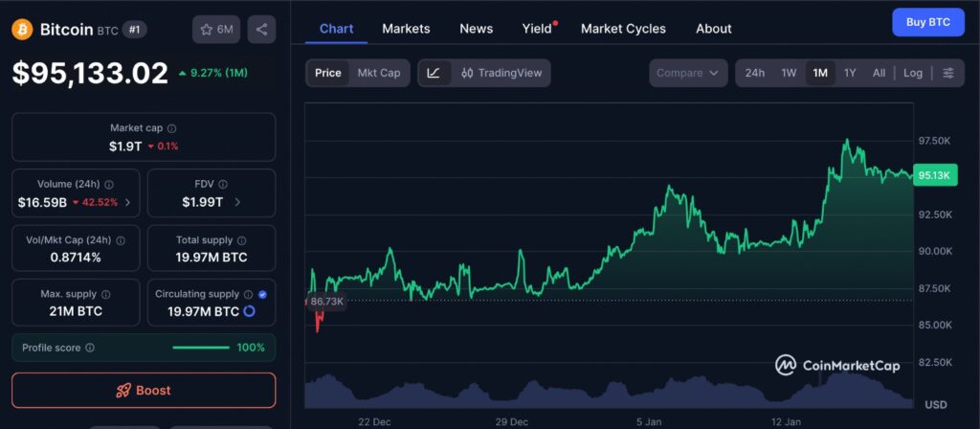Click the $16.59B volume value

(x=42, y=202)
